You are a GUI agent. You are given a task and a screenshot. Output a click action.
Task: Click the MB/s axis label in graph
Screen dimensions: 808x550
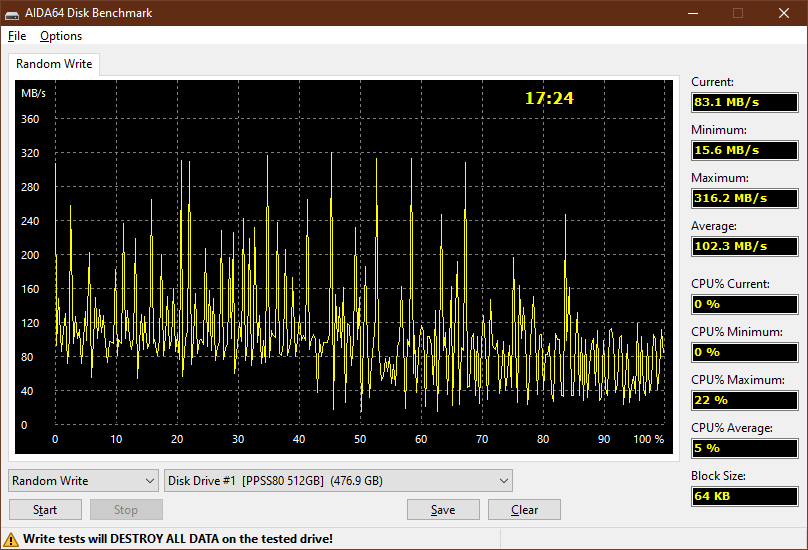tap(33, 93)
